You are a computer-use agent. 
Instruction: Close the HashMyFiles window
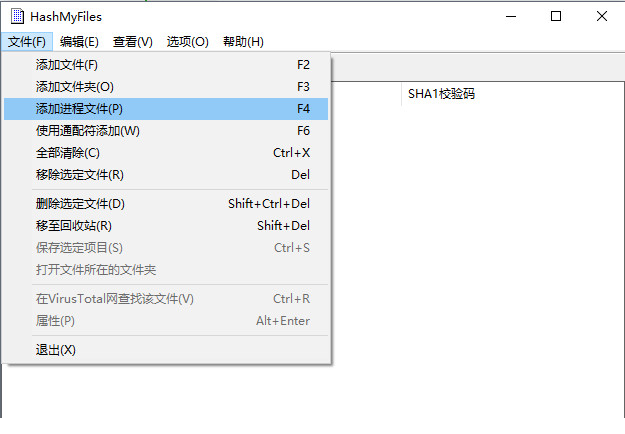pos(602,16)
